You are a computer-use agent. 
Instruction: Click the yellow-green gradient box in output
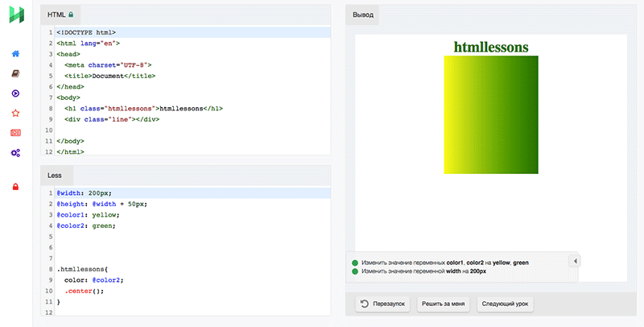coord(491,114)
